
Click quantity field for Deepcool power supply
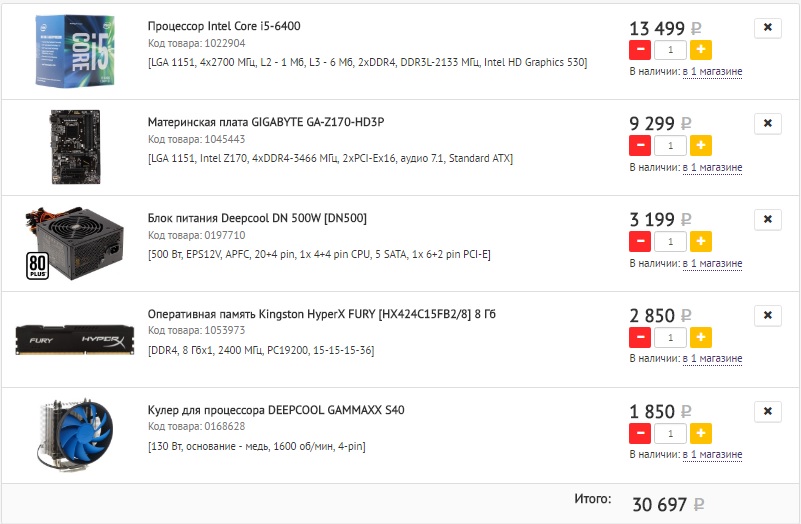pos(670,242)
